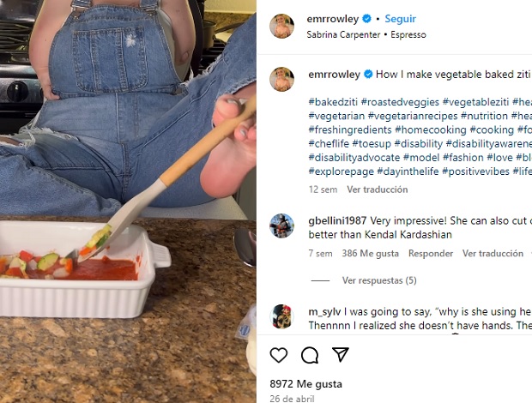Open the #disabilityadvocate hashtag
This screenshot has height=403, width=532.
click(354, 158)
